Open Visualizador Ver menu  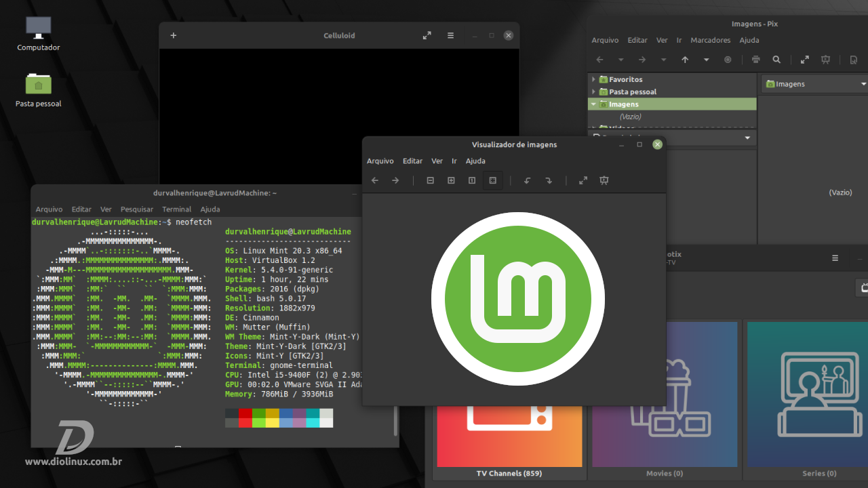(x=437, y=161)
